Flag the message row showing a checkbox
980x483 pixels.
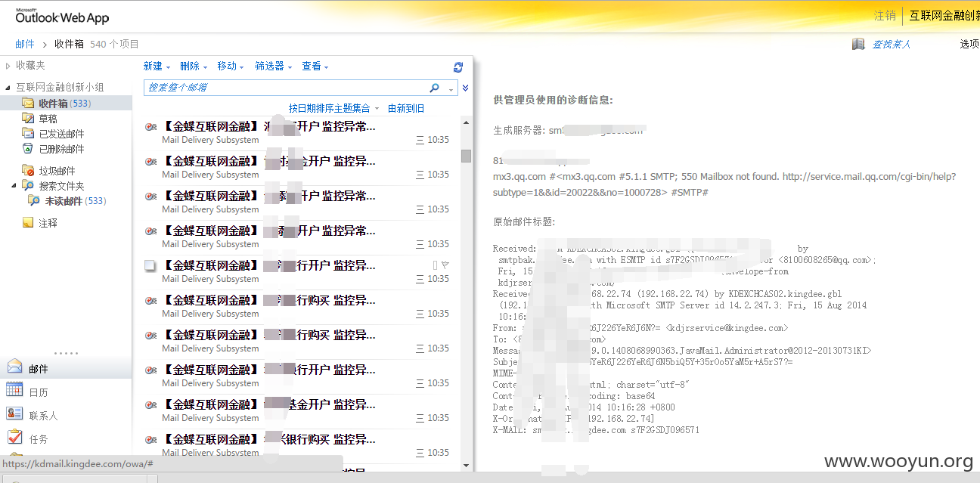[x=445, y=265]
